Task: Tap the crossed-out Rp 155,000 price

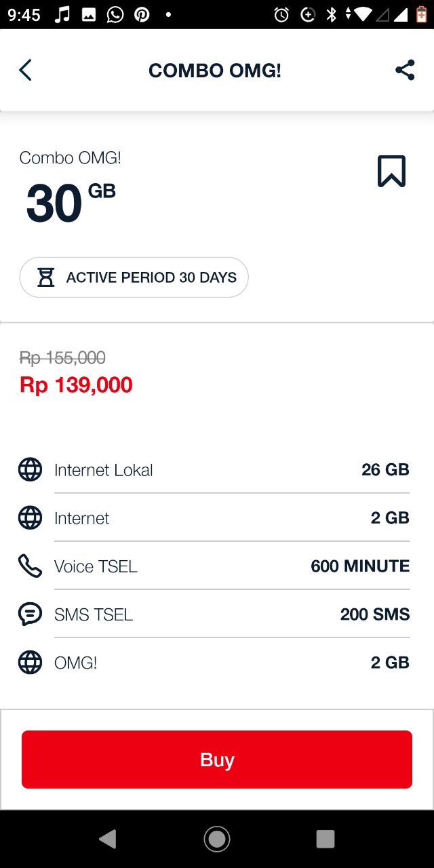Action: coord(62,357)
